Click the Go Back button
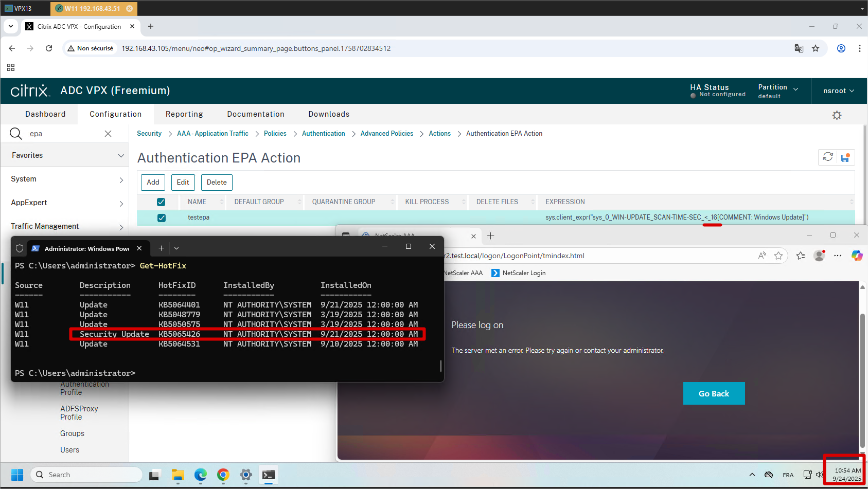Image resolution: width=868 pixels, height=489 pixels. pos(714,393)
